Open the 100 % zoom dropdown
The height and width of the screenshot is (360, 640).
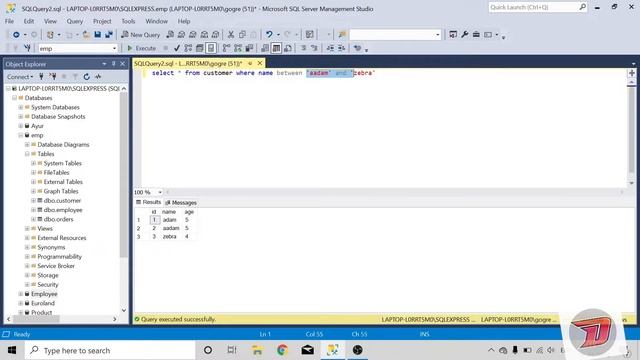click(x=160, y=192)
